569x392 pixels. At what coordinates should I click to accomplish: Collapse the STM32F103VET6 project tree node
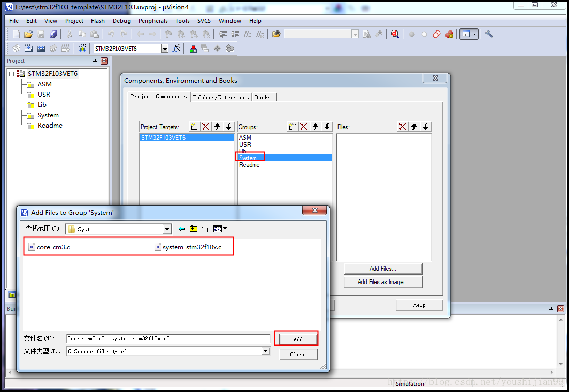coord(11,74)
